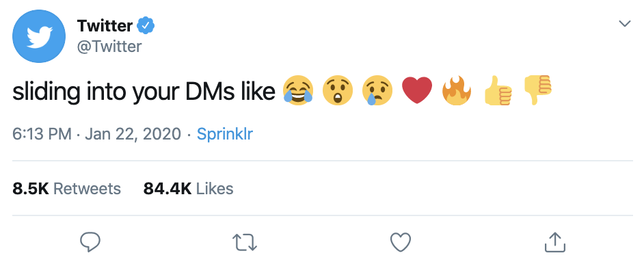The image size is (644, 264).
Task: Like the tweet with heart outline icon
Action: tap(401, 242)
